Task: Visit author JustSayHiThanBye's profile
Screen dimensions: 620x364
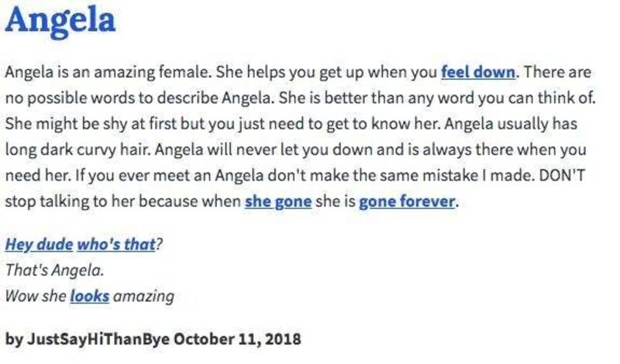Action: pyautogui.click(x=98, y=339)
